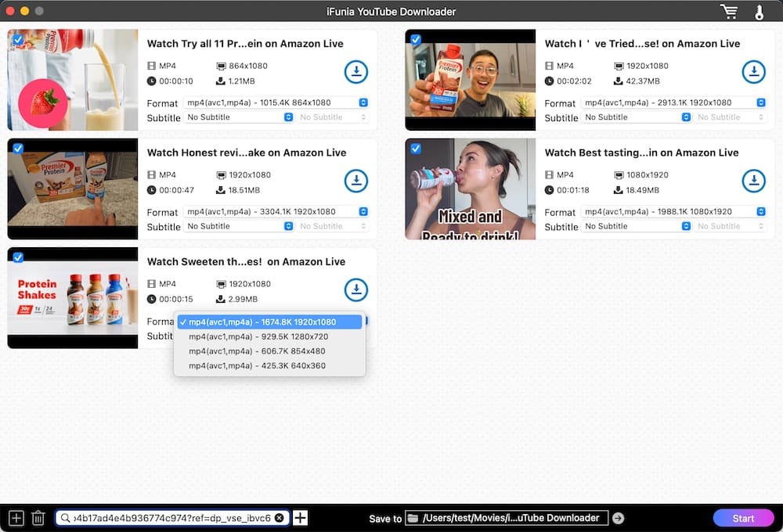Uncheck the 'Best tasting...in' video checkbox

coord(416,148)
